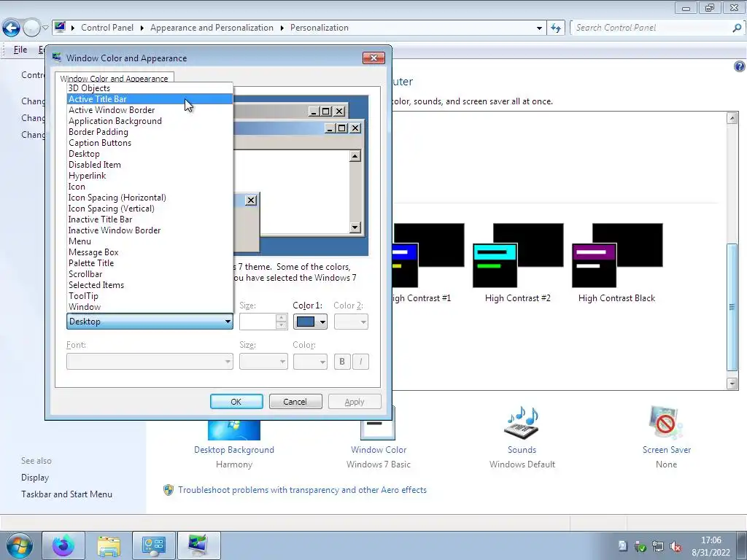Select ToolTip in the list
Viewport: 747px width, 560px height.
coord(150,296)
